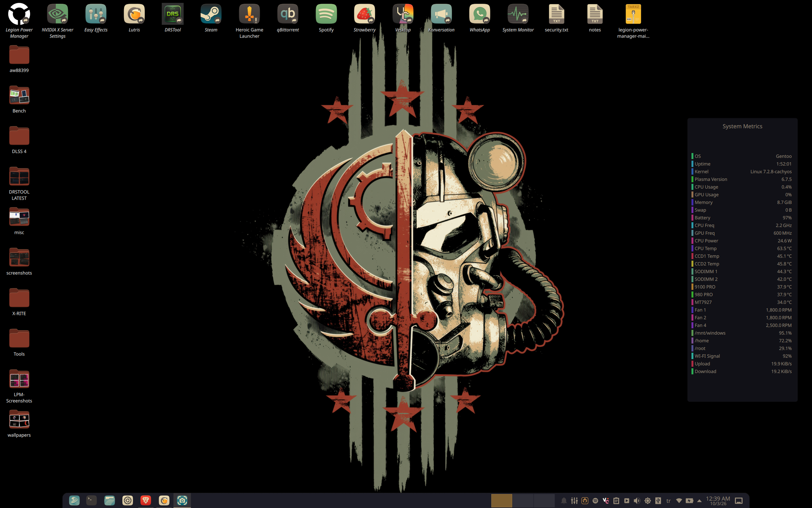This screenshot has width=812, height=508.
Task: Select the Bench folder
Action: (19, 95)
